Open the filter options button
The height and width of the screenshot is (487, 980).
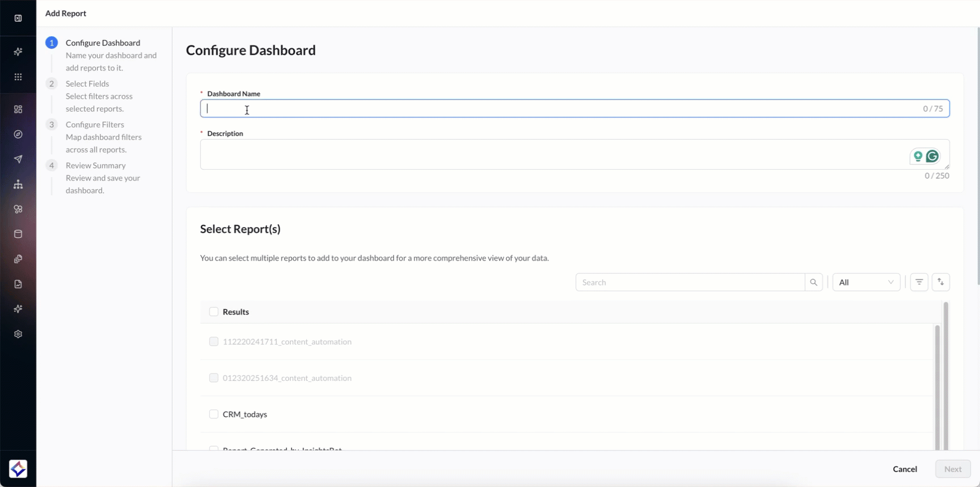(919, 282)
